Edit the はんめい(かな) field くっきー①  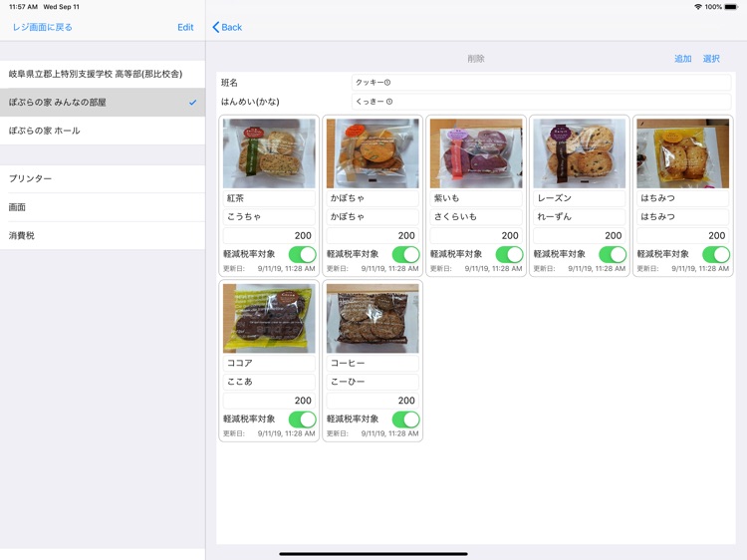(541, 102)
